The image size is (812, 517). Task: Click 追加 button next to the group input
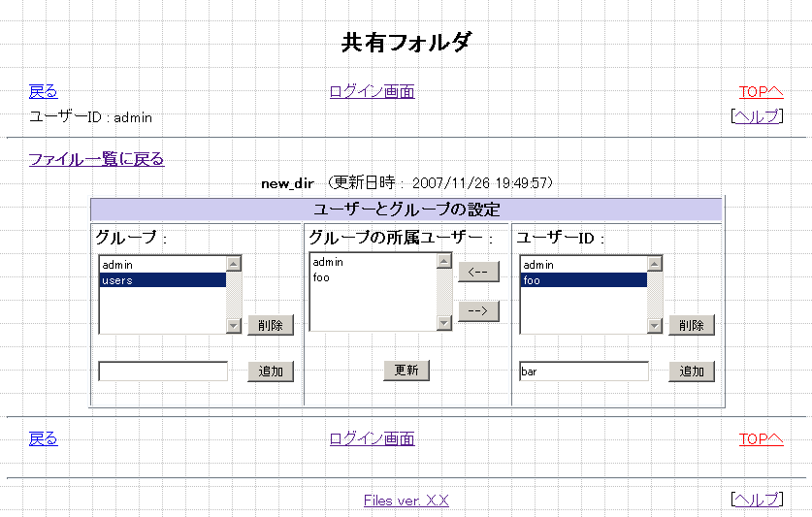(x=271, y=372)
